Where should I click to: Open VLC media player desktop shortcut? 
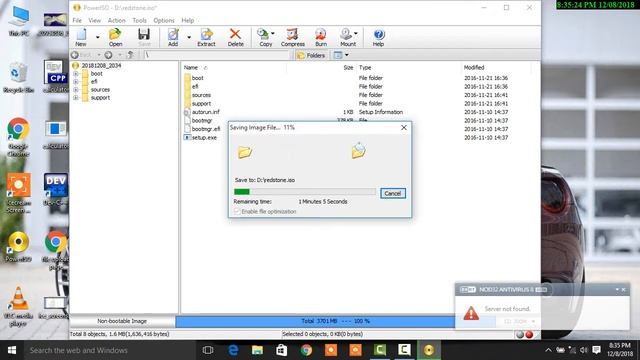[18, 306]
